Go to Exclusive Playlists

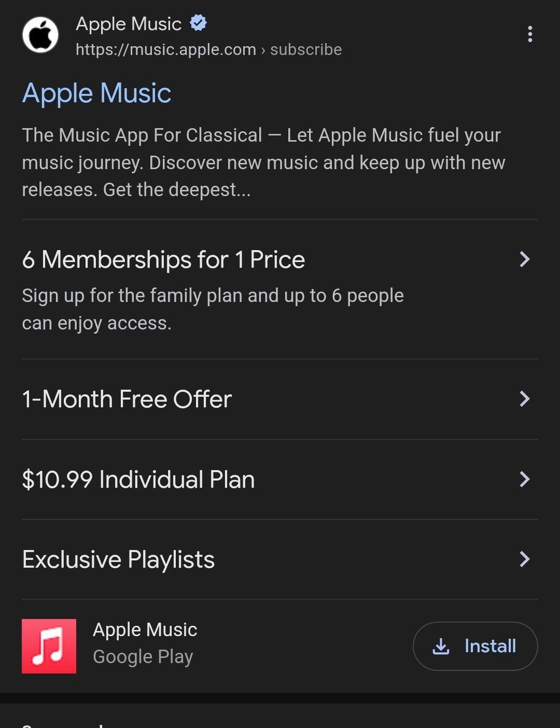click(x=118, y=559)
